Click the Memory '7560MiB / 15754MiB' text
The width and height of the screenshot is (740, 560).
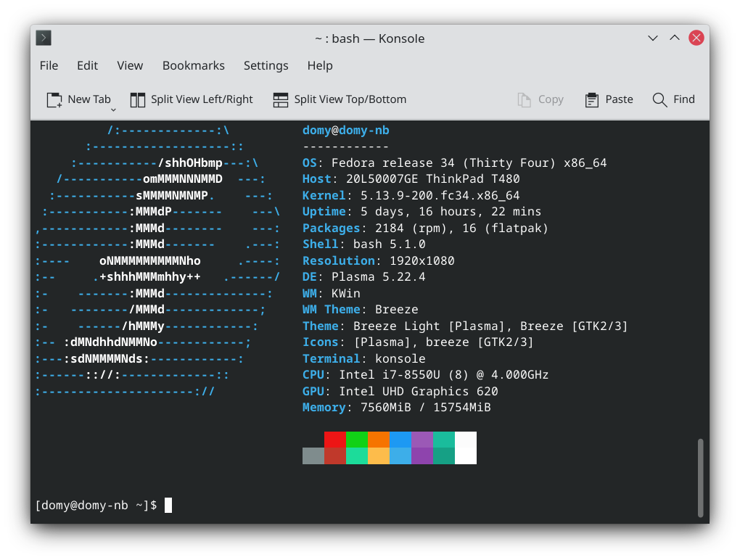point(426,407)
